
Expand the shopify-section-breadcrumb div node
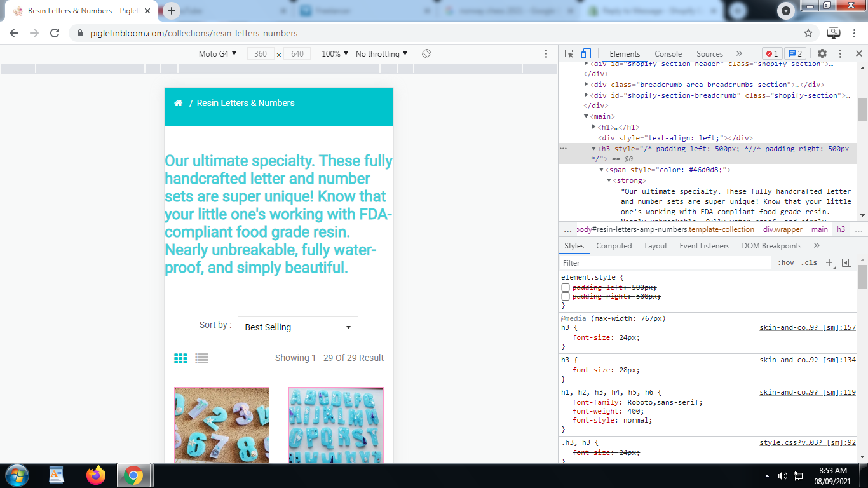coord(587,95)
